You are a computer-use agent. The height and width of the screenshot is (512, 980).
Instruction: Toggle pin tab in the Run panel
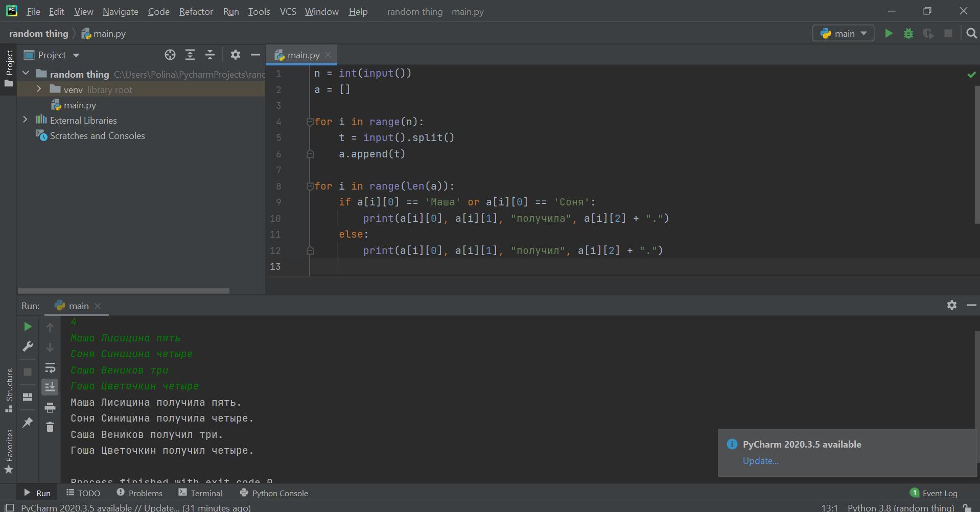click(28, 422)
